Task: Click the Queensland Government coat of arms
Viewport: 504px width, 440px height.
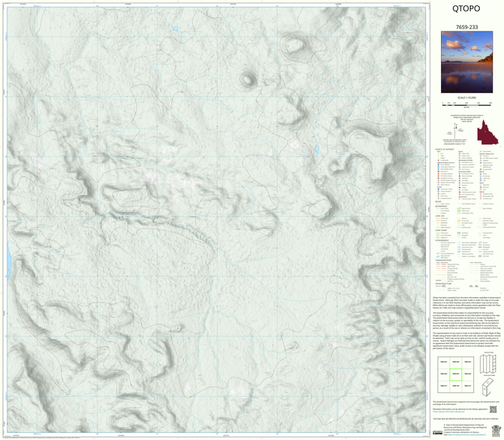Action: click(x=496, y=430)
